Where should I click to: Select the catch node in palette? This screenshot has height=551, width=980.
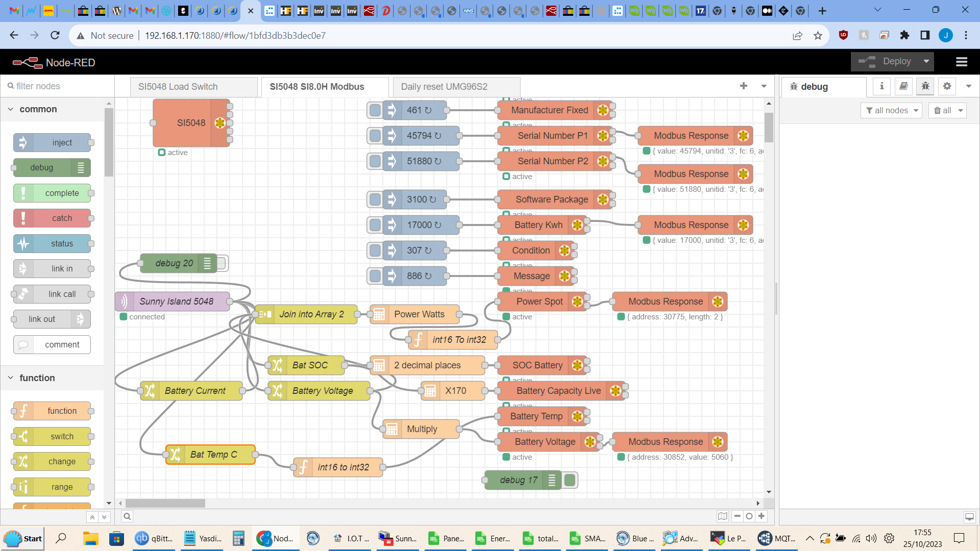point(52,218)
